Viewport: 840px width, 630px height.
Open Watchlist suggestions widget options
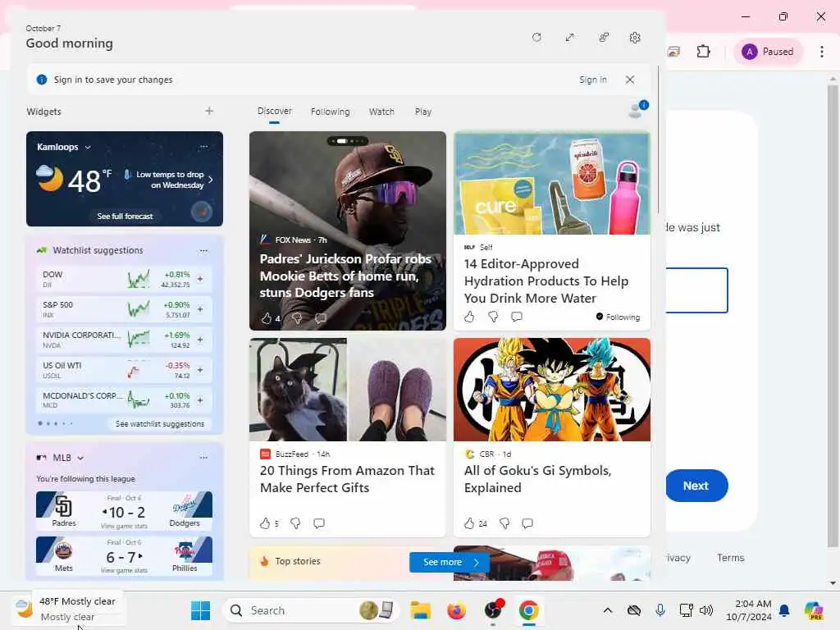pyautogui.click(x=203, y=250)
